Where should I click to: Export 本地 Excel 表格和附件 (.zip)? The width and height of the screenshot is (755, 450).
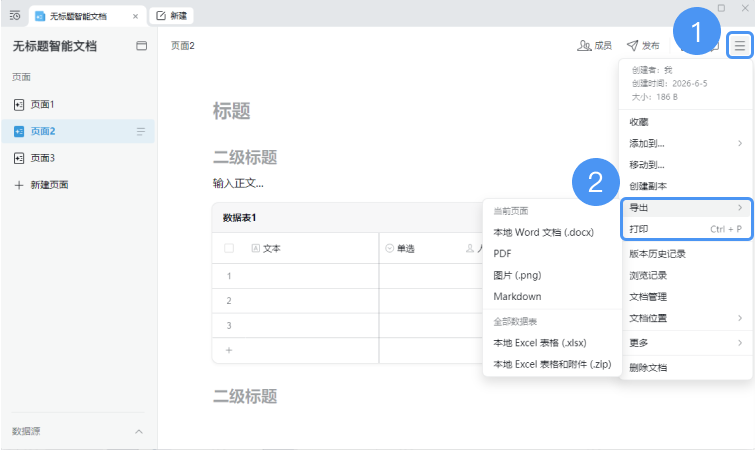(x=552, y=364)
